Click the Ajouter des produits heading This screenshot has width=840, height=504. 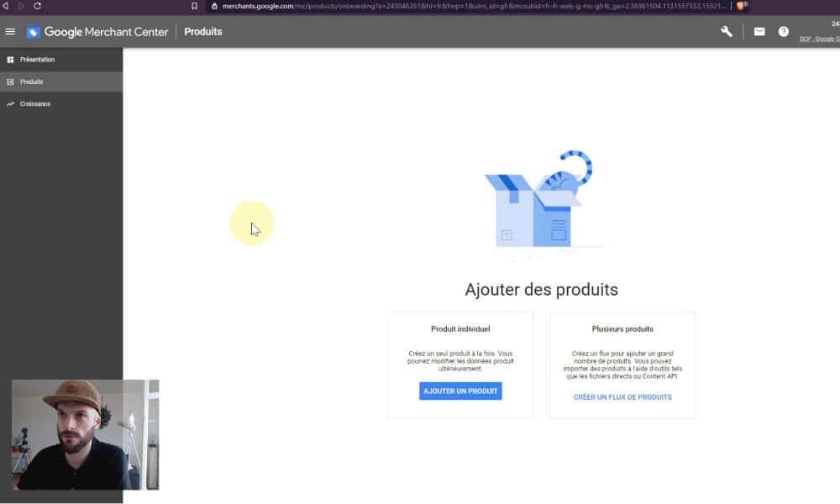click(541, 290)
